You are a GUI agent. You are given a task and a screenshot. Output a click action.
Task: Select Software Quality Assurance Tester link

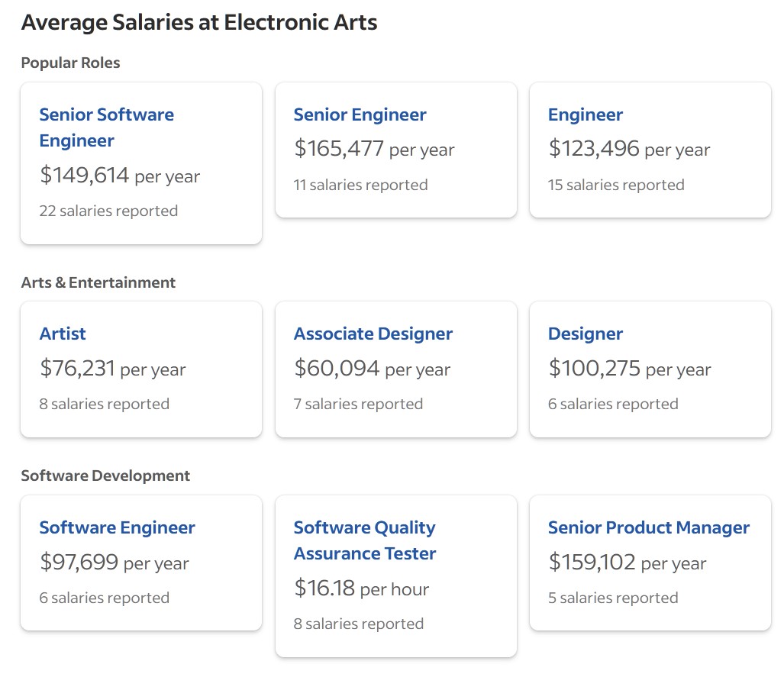pos(365,540)
